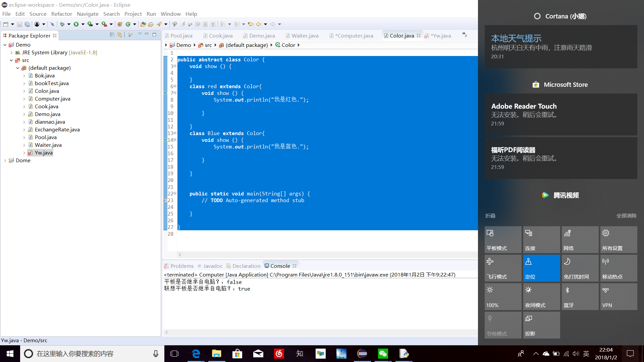Open the dropdown arrow next to New
The image size is (644, 362).
point(12,24)
